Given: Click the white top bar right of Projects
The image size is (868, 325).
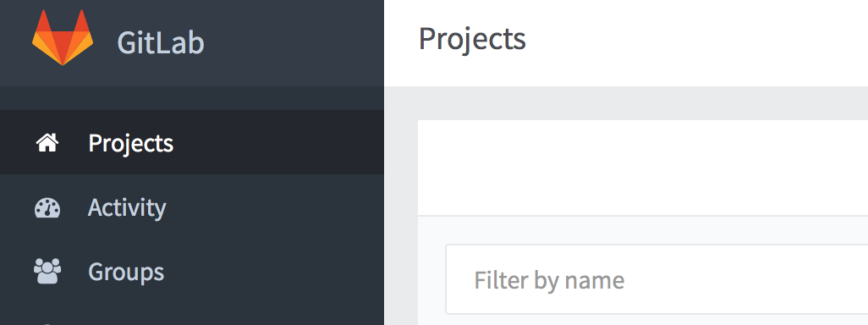Looking at the screenshot, I should pyautogui.click(x=697, y=42).
